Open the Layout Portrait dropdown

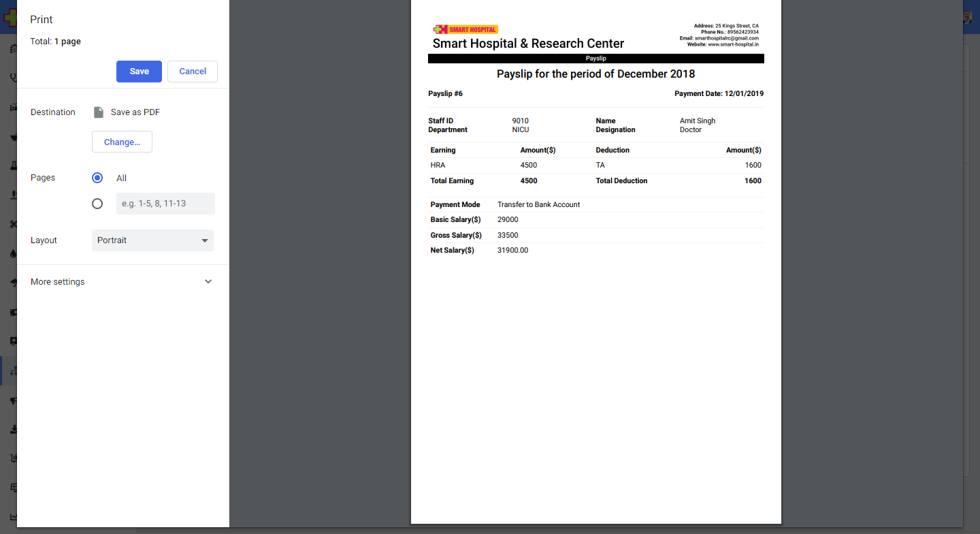tap(152, 240)
